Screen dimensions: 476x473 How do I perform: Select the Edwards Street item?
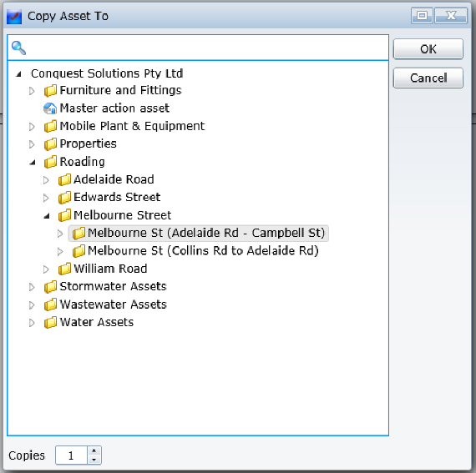117,198
